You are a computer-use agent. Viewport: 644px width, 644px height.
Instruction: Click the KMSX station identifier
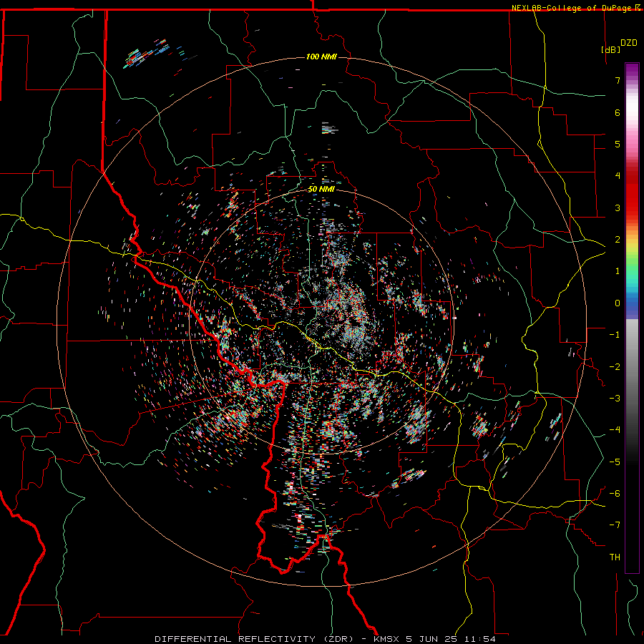pos(387,639)
